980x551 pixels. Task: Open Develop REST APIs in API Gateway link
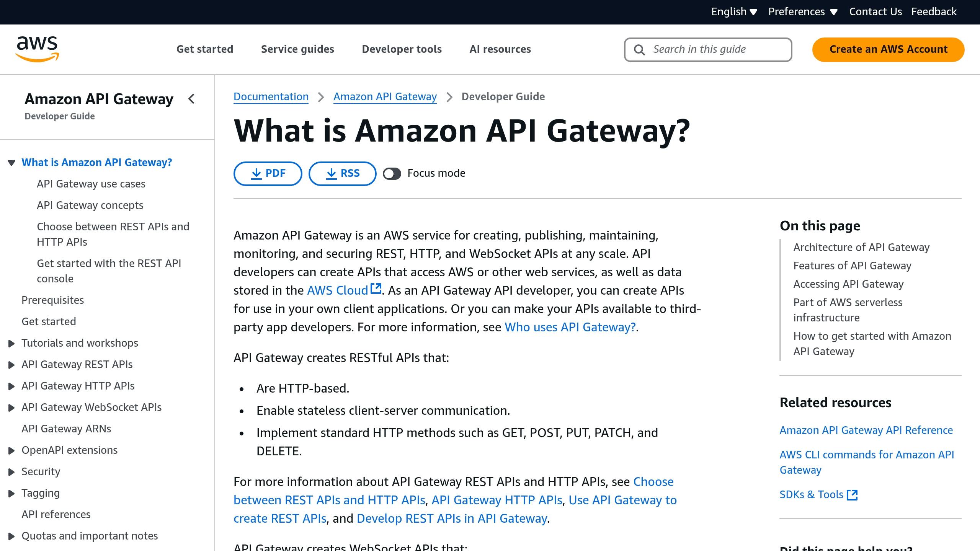[x=452, y=518]
